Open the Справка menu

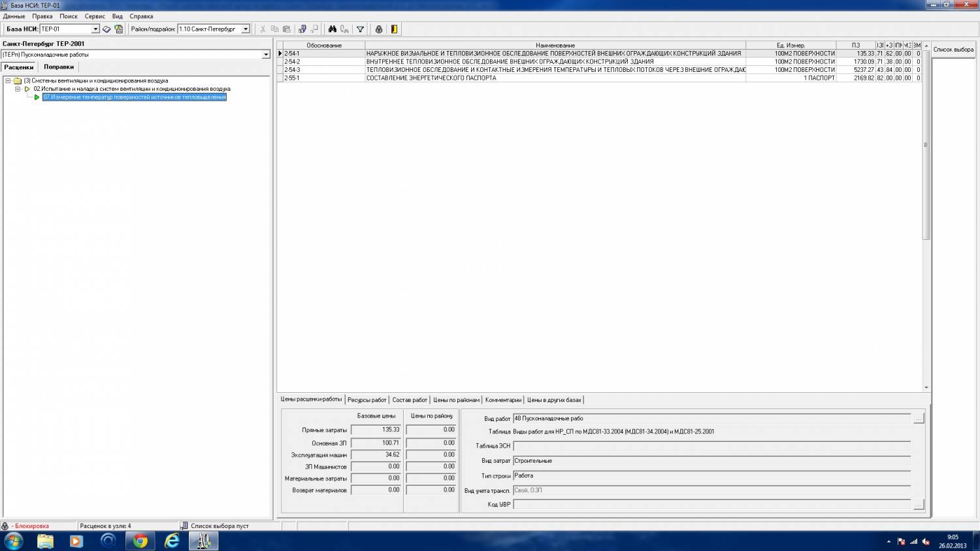coord(141,16)
